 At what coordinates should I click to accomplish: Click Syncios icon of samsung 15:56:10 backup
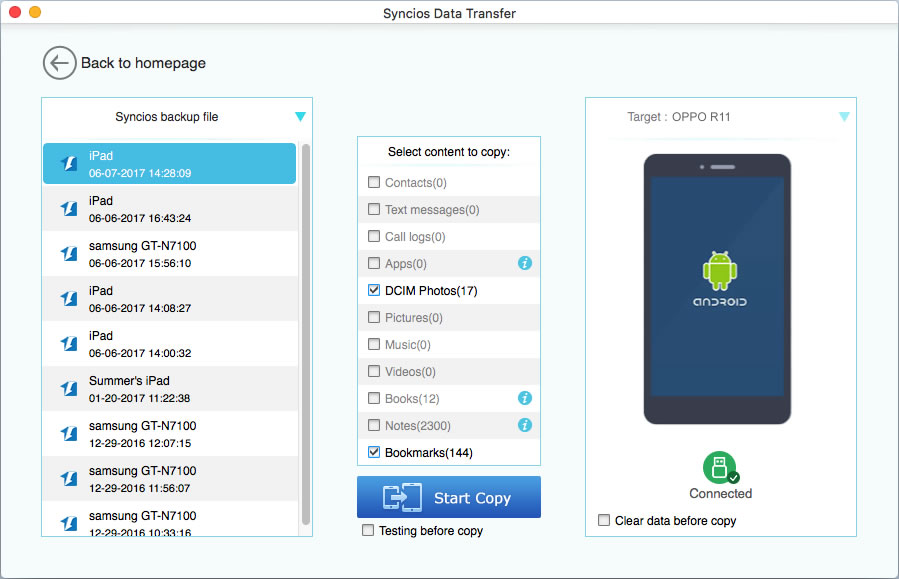tap(69, 253)
